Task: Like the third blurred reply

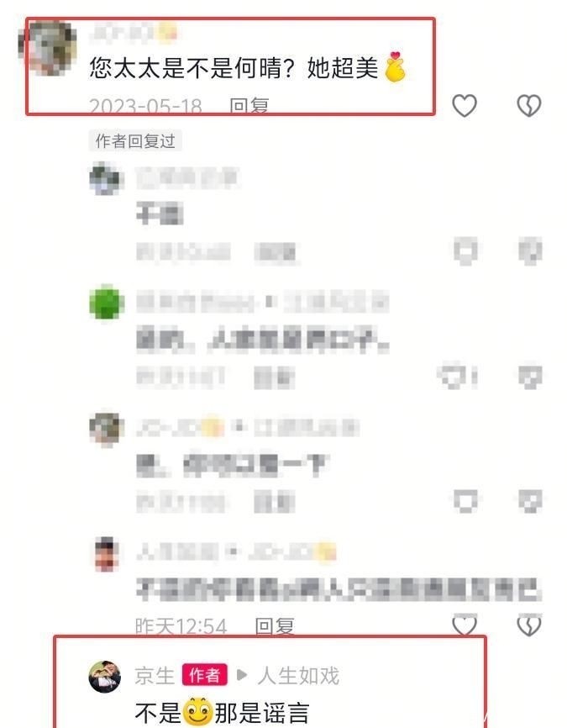Action: click(x=465, y=501)
